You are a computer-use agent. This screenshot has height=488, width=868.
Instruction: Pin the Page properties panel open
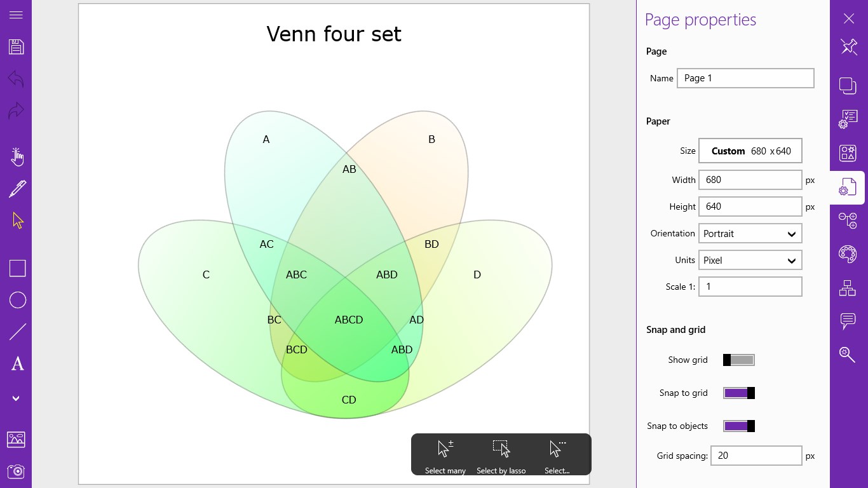tap(848, 46)
